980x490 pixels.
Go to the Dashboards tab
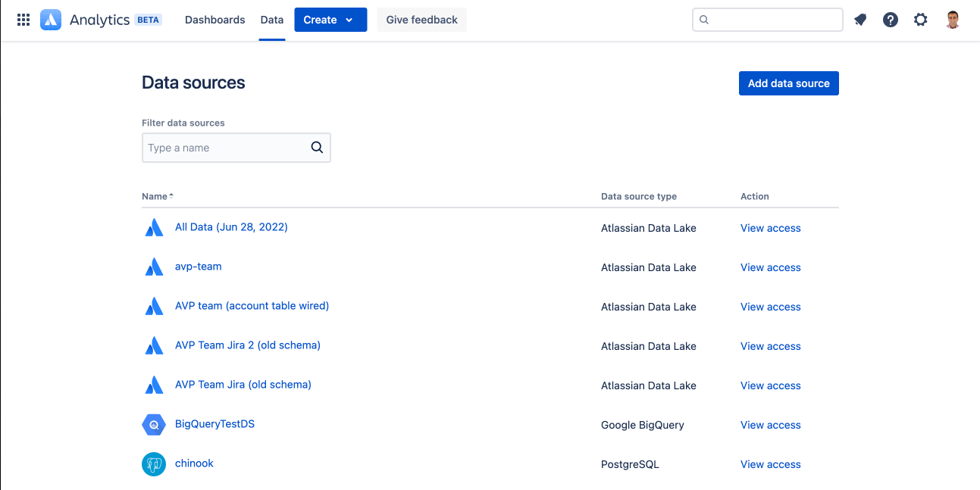[x=215, y=20]
